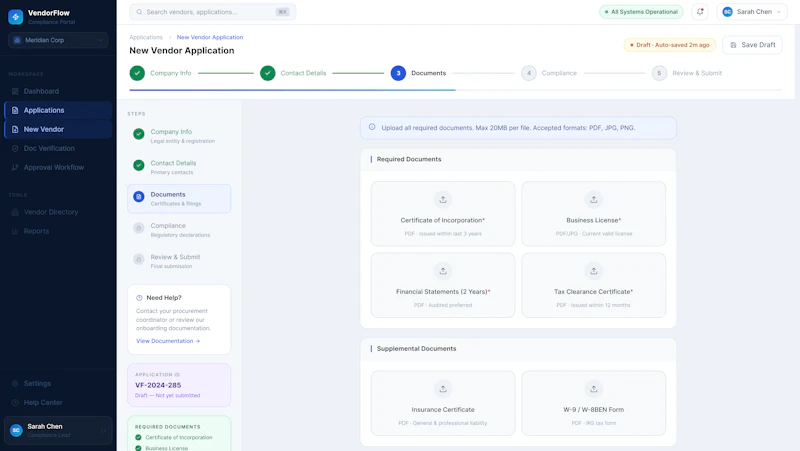Open notifications via the bell icon

[700, 12]
